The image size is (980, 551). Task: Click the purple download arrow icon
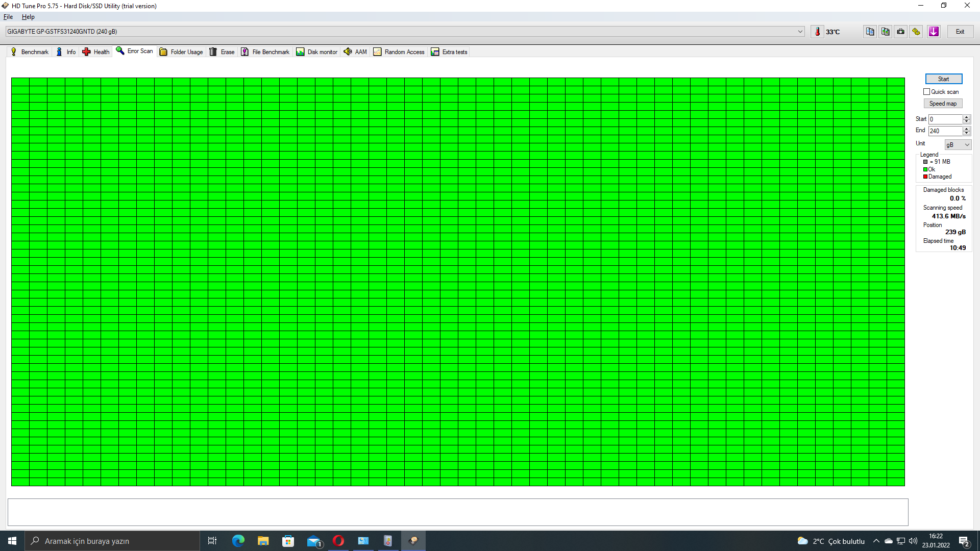934,32
